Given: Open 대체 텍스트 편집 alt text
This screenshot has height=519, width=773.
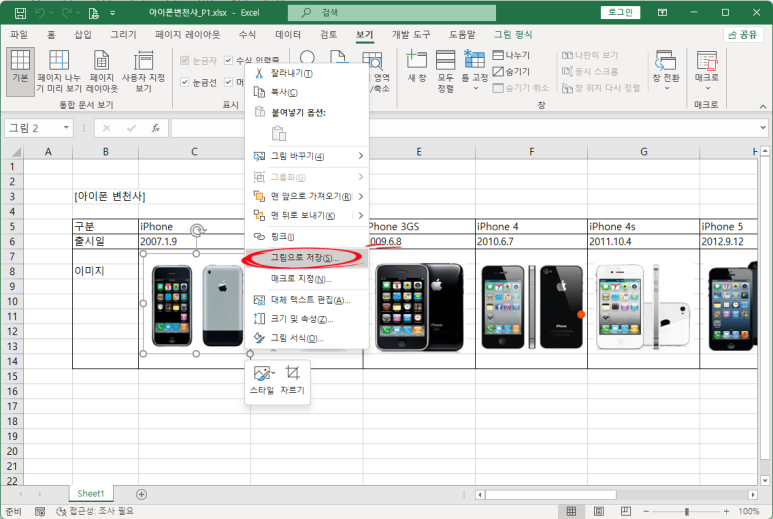Looking at the screenshot, I should [307, 300].
